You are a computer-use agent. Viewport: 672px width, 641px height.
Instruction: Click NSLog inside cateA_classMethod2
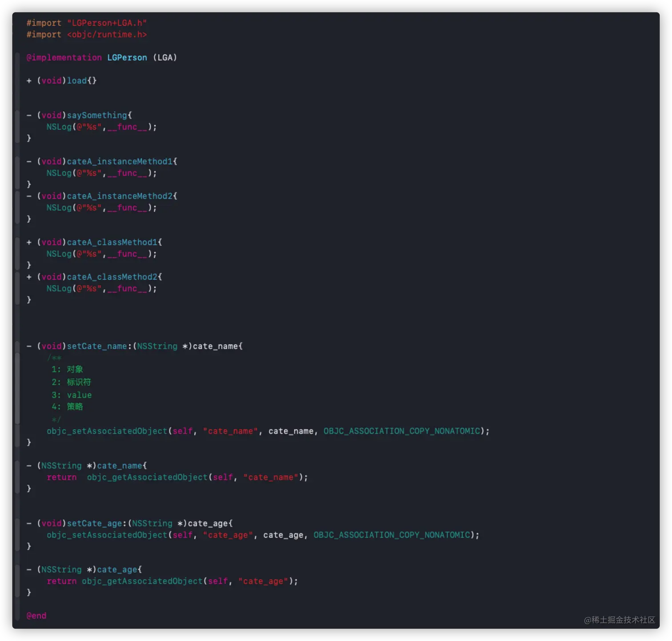(x=59, y=289)
